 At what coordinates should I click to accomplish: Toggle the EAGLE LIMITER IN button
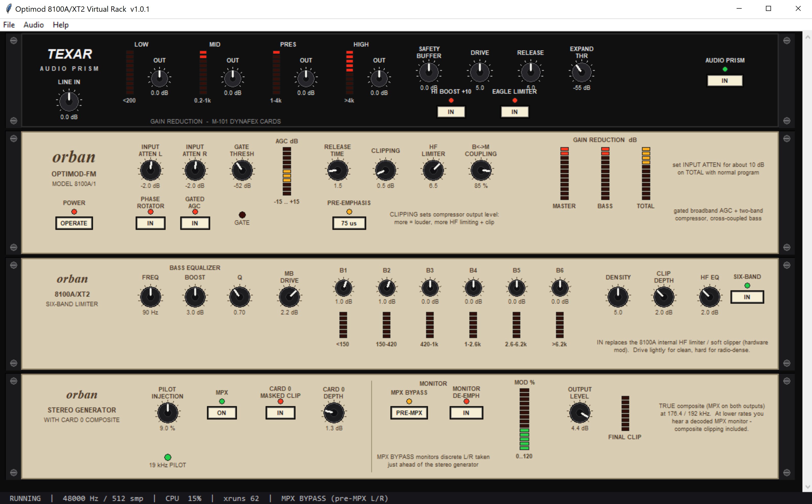point(515,112)
